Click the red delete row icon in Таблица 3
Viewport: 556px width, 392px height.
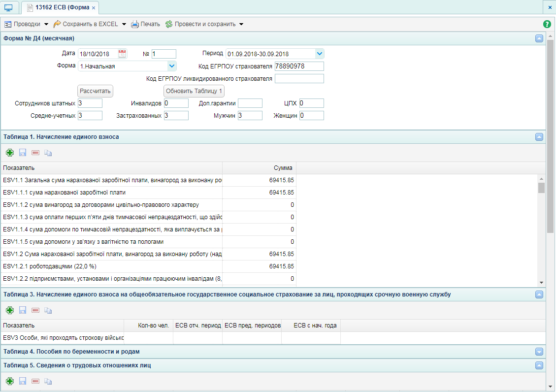[x=35, y=310]
